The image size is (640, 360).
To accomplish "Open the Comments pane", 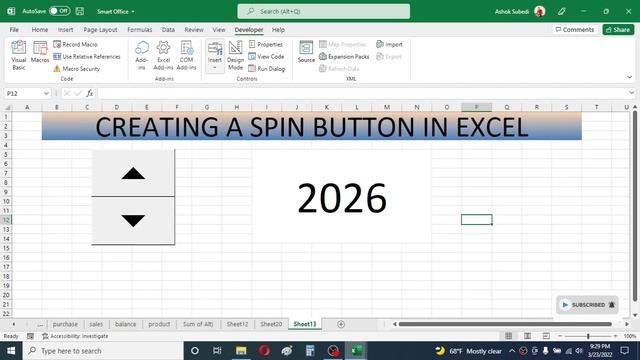I will click(x=575, y=30).
